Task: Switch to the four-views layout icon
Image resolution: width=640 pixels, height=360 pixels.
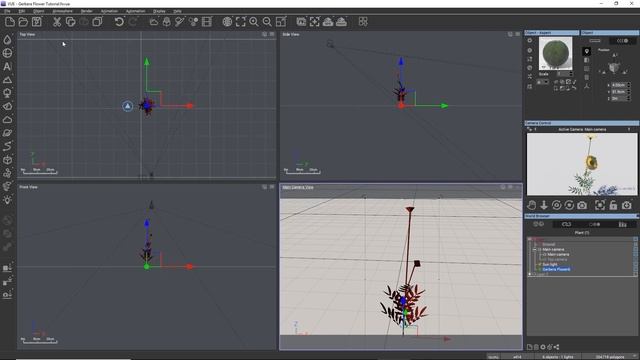Action: [x=363, y=22]
